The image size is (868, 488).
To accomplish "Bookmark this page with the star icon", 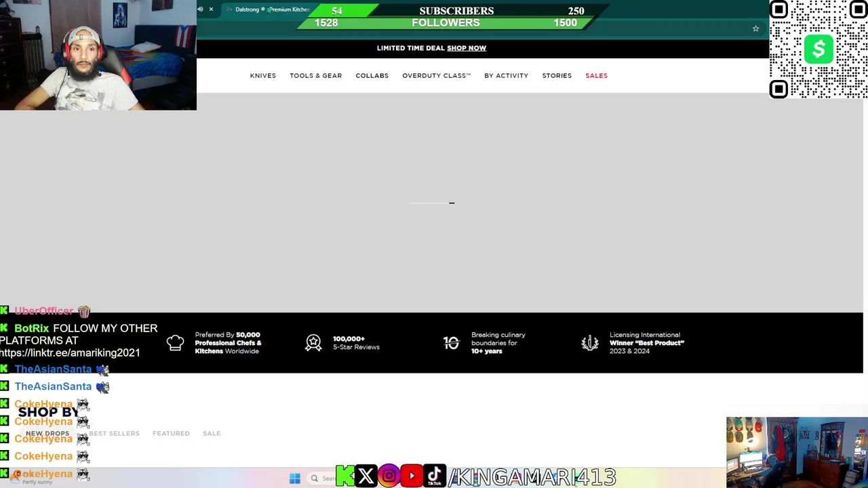I will (x=755, y=28).
